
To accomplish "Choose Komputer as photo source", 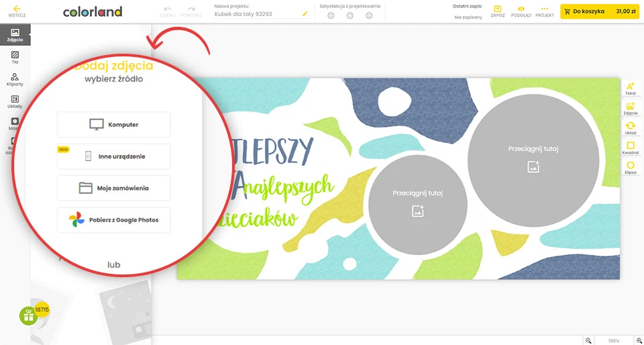I will [x=113, y=124].
